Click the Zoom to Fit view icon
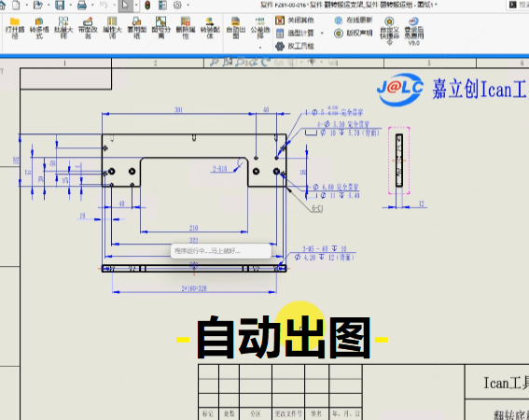Viewport: 529px width, 420px height. [214, 63]
